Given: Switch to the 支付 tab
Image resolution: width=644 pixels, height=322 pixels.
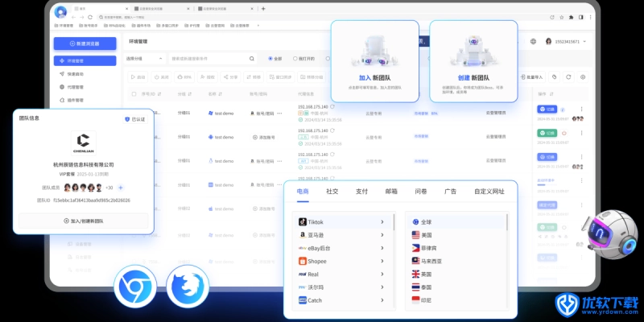Looking at the screenshot, I should tap(361, 192).
